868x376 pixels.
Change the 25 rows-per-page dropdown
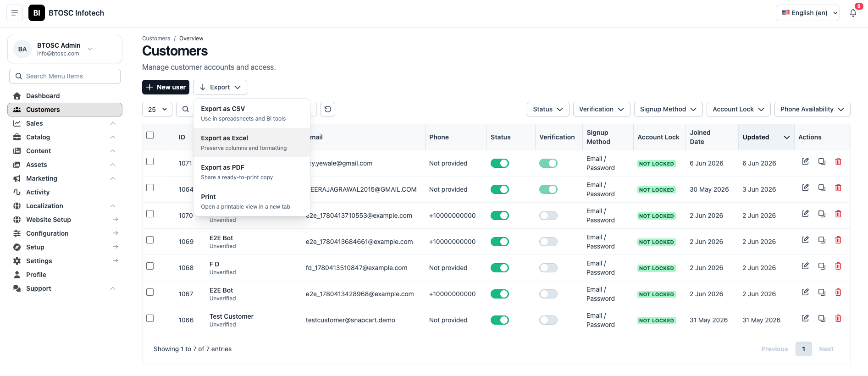pyautogui.click(x=157, y=109)
